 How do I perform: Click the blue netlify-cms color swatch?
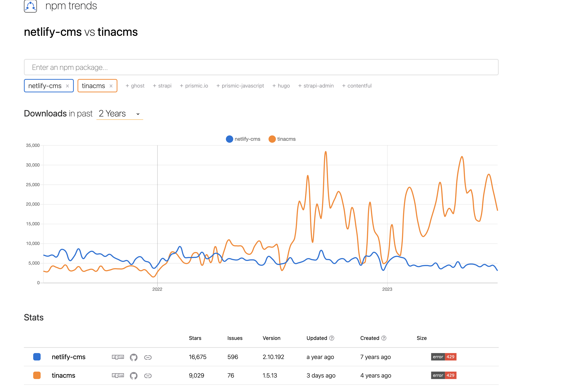pos(37,357)
